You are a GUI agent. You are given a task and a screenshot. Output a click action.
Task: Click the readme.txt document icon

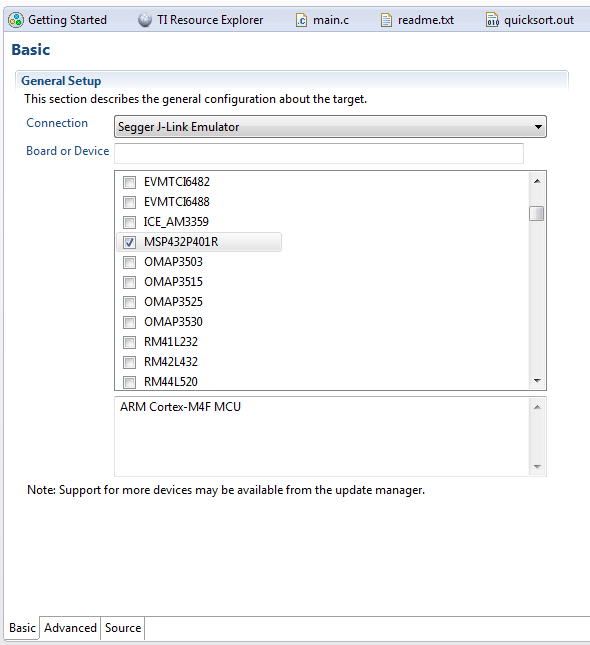pos(386,20)
